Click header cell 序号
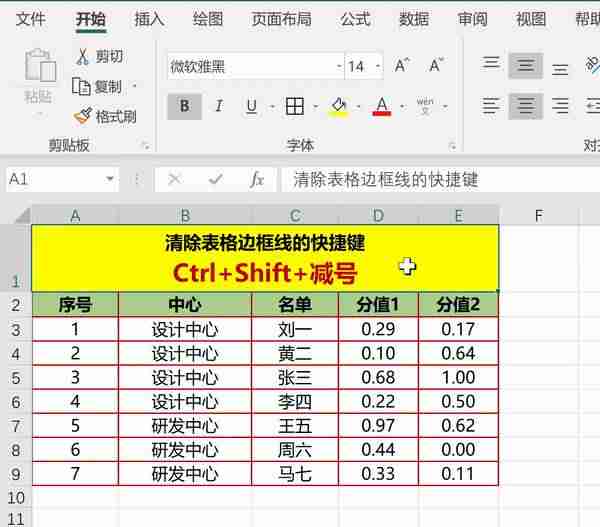This screenshot has height=527, width=600. (x=75, y=305)
